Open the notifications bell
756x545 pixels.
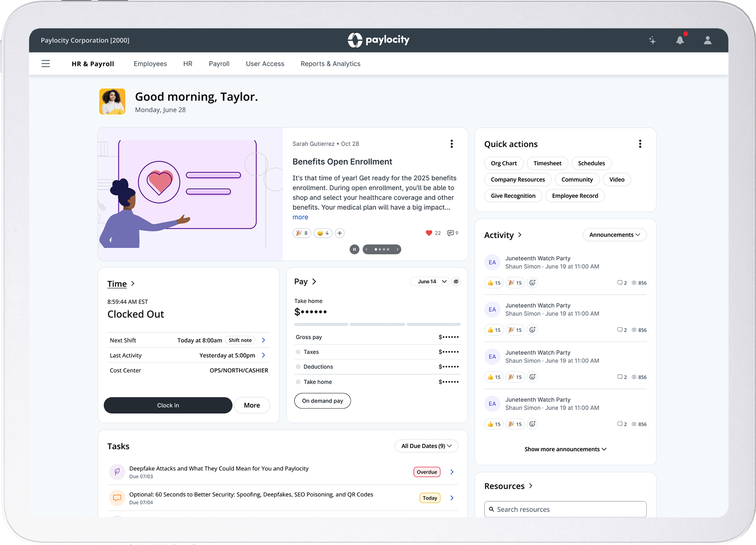(x=680, y=40)
